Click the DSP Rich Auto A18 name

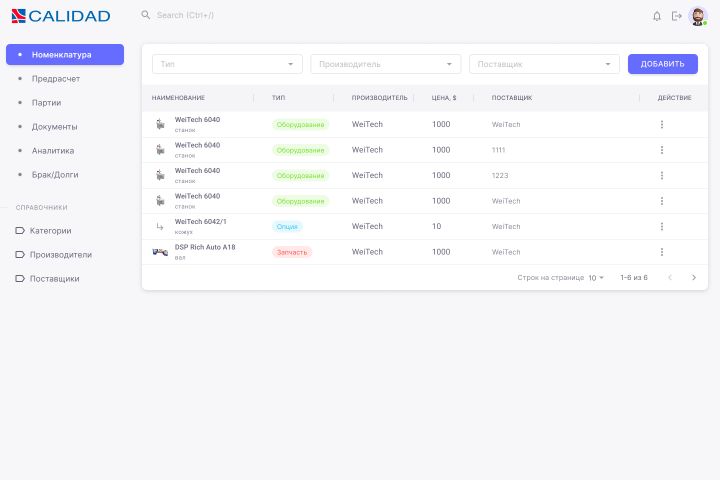click(x=205, y=247)
